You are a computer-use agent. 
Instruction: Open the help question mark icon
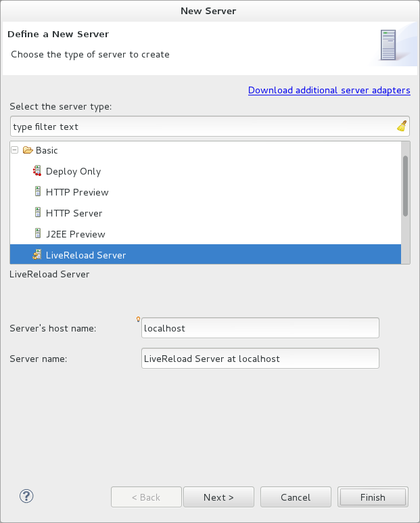[x=27, y=497]
